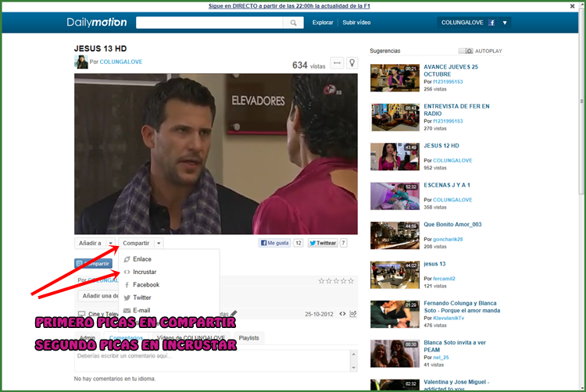Toggle the AUTOPLAY switch

[466, 51]
